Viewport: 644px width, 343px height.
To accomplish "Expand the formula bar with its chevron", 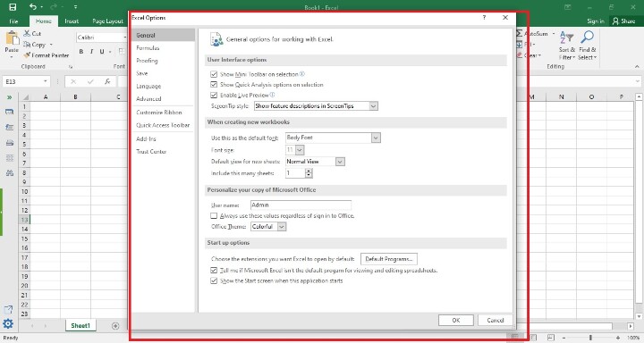I will pyautogui.click(x=638, y=81).
